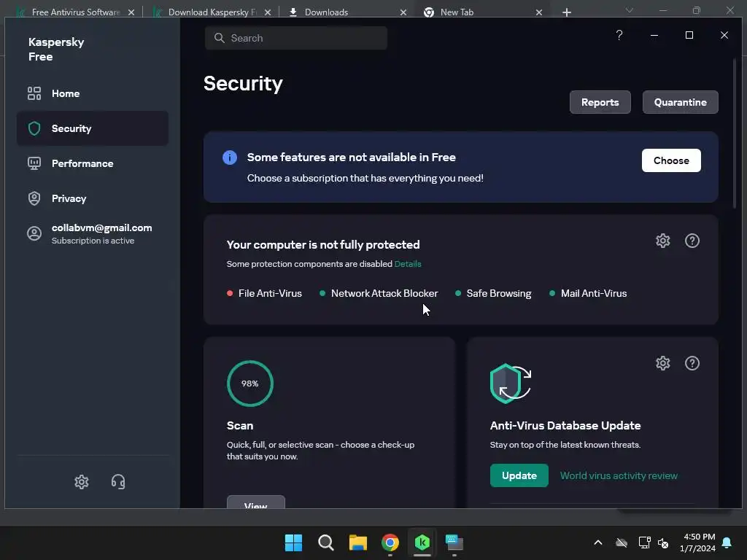Open the Reports button
The image size is (747, 560).
(600, 102)
